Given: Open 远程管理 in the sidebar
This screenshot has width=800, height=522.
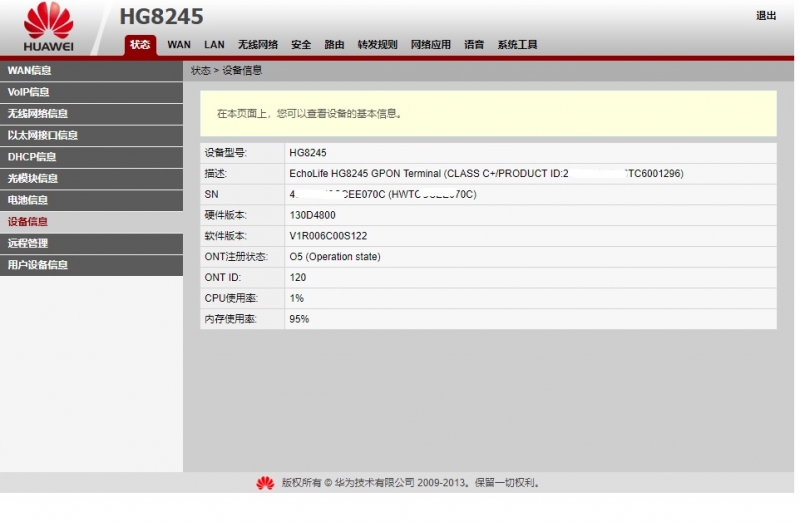Looking at the screenshot, I should click(x=91, y=243).
